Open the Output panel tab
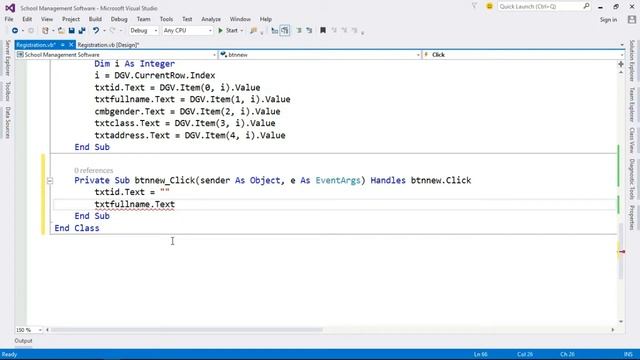This screenshot has height=360, width=640. coord(23,341)
